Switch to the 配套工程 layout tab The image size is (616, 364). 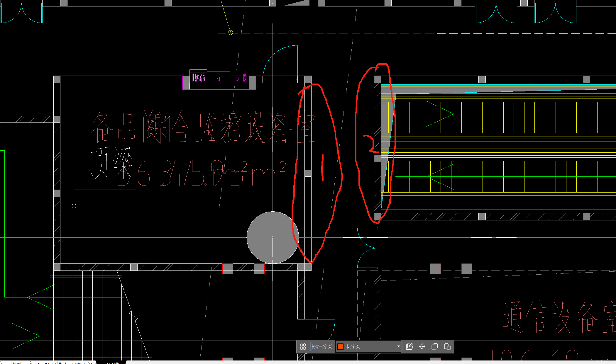point(81,362)
